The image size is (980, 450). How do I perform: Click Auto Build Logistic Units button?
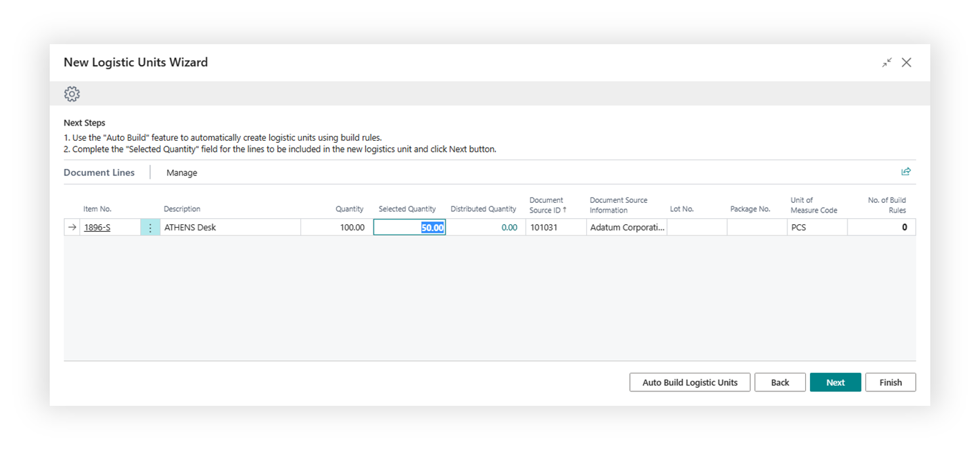[x=689, y=382]
